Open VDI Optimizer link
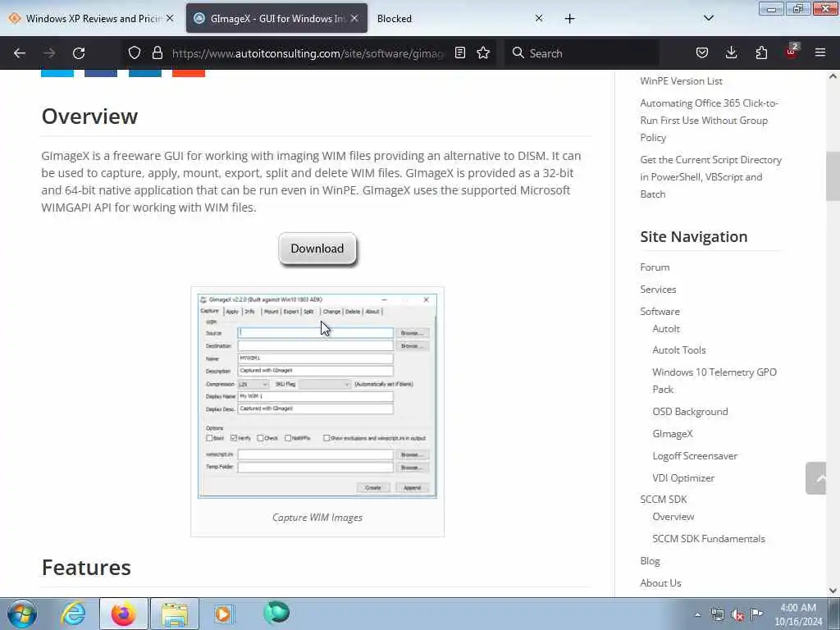 pyautogui.click(x=683, y=478)
